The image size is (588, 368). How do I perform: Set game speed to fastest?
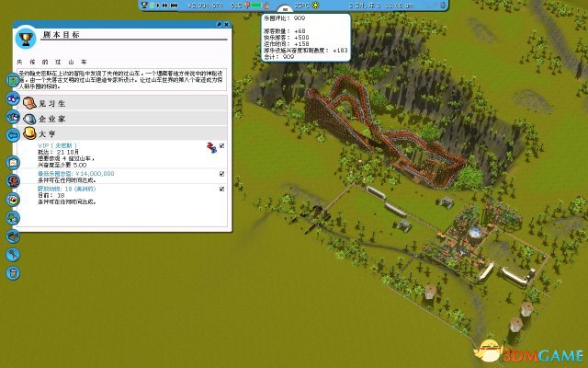(x=172, y=5)
